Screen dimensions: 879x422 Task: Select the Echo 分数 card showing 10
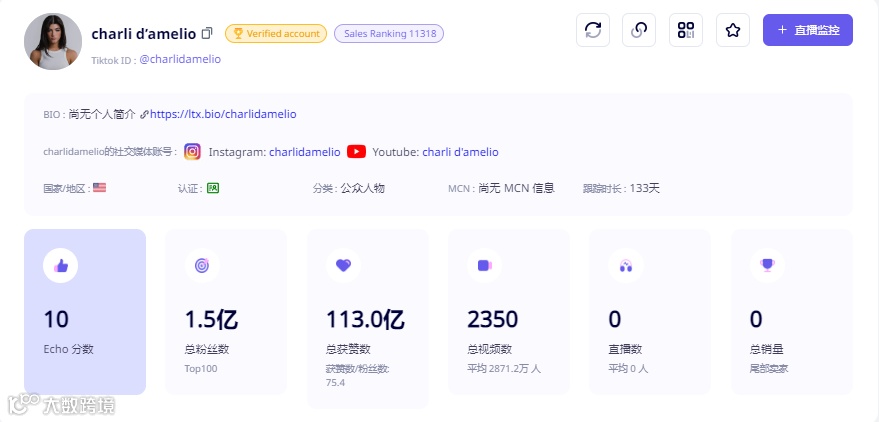[85, 312]
